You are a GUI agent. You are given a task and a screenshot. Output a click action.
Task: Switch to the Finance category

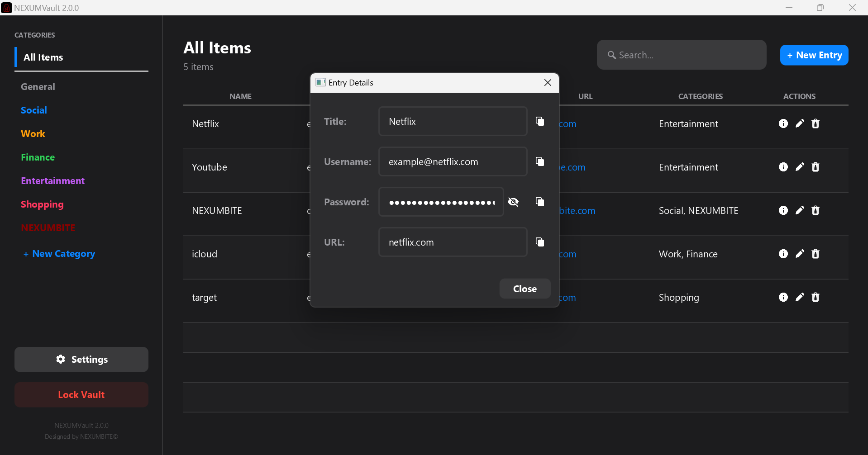pyautogui.click(x=38, y=157)
